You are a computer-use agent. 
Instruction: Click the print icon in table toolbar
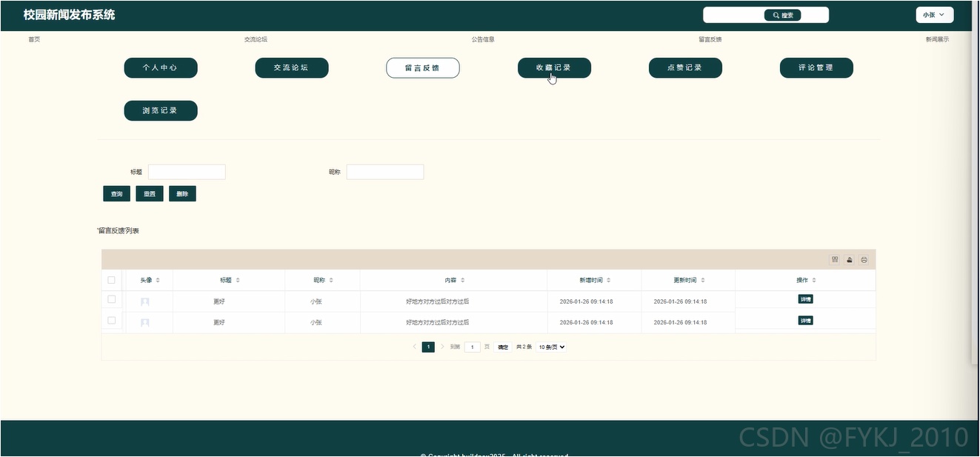(x=864, y=259)
